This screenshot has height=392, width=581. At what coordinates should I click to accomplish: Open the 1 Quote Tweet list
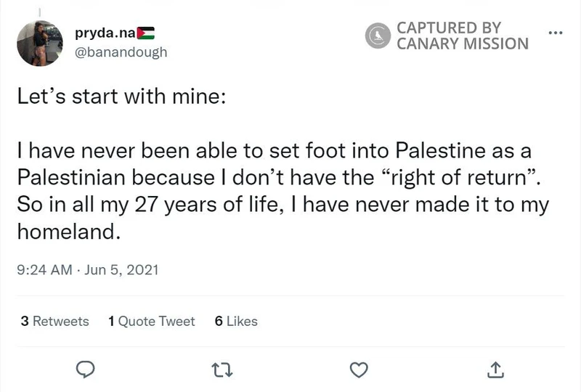151,321
